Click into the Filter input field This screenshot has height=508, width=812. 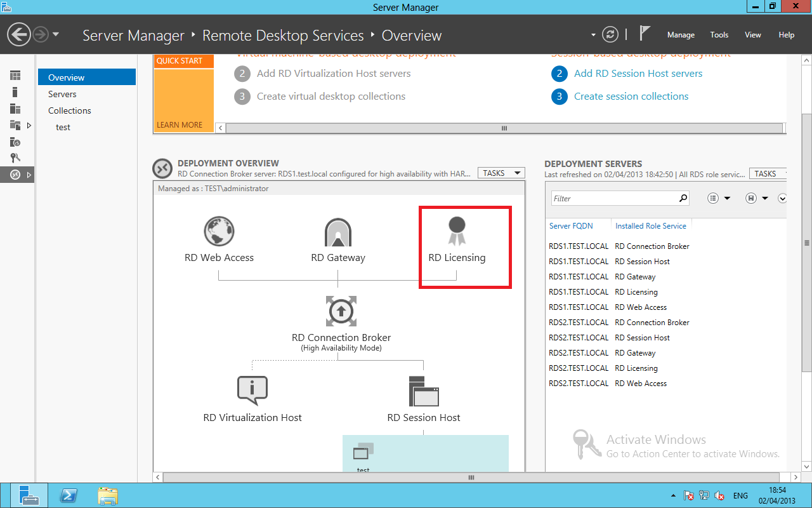coord(614,198)
